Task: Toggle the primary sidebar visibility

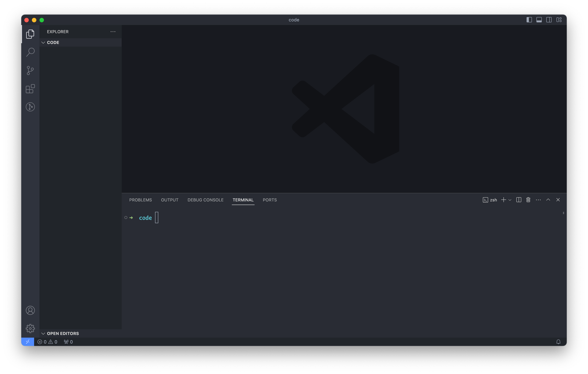Action: 529,20
